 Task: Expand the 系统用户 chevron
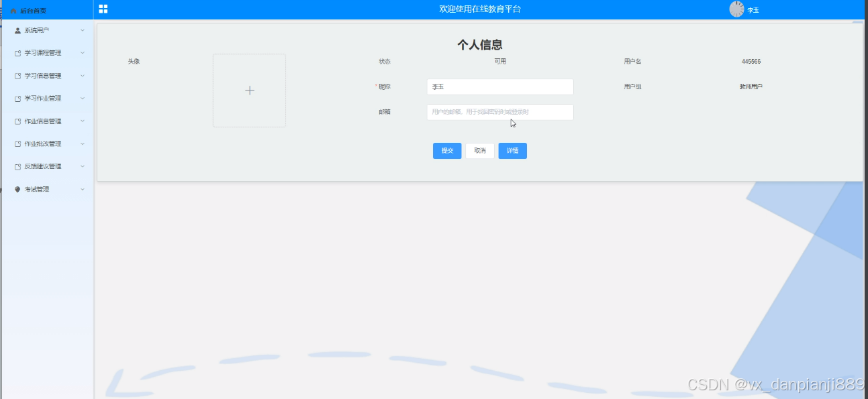click(x=83, y=30)
